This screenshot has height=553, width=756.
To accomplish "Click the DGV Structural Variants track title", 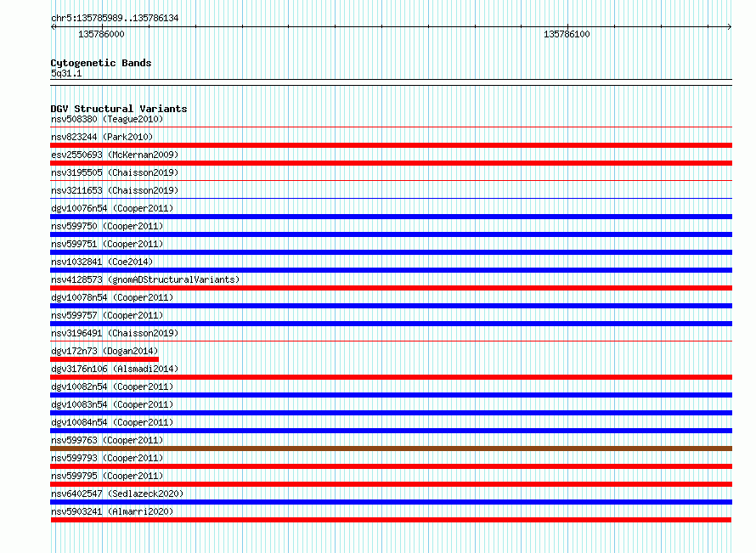I will point(119,109).
